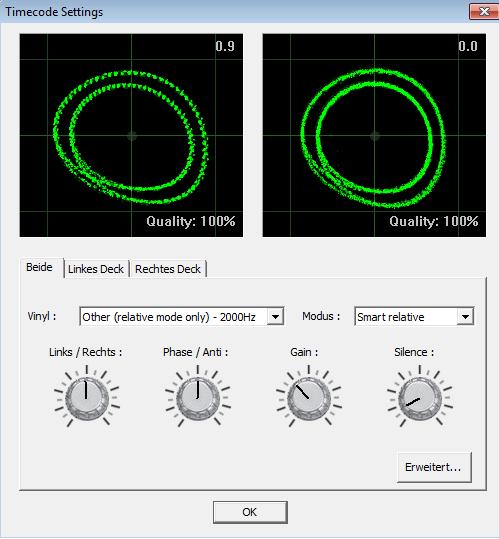Close the Timecode Settings dialog
Viewport: 499px width, 539px height.
tap(484, 11)
